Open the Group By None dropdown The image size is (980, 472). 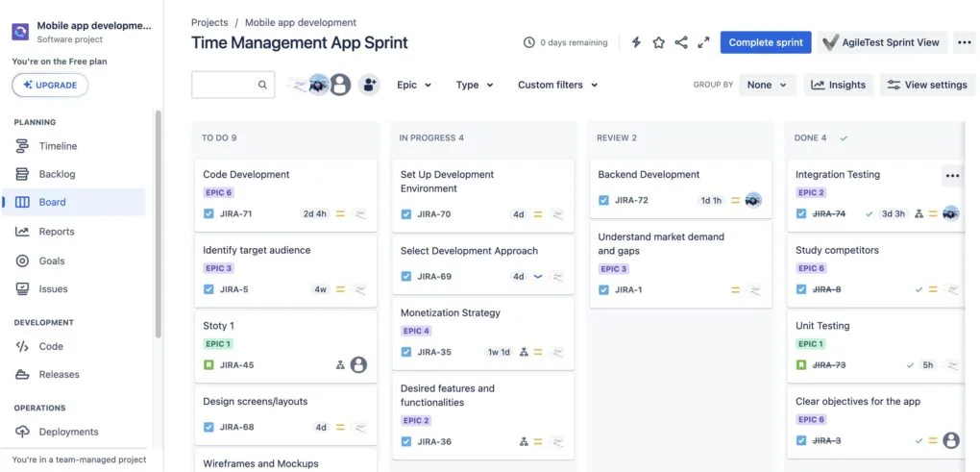pos(768,85)
